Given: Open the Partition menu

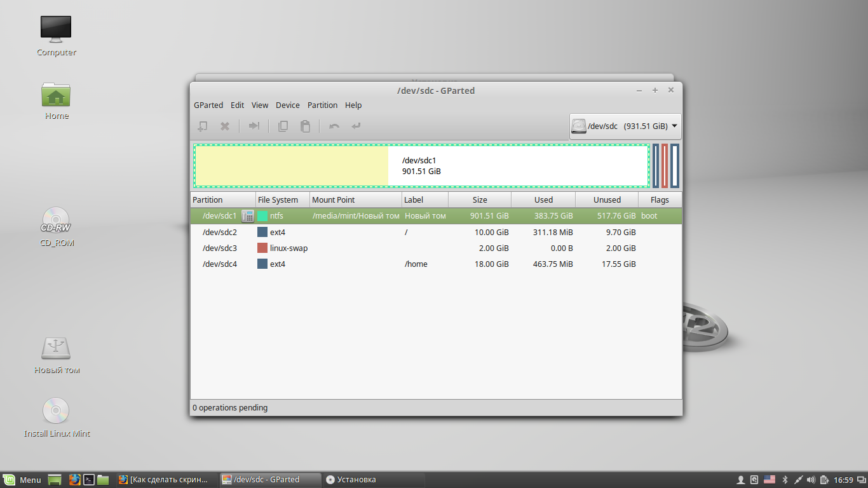Looking at the screenshot, I should pos(322,105).
